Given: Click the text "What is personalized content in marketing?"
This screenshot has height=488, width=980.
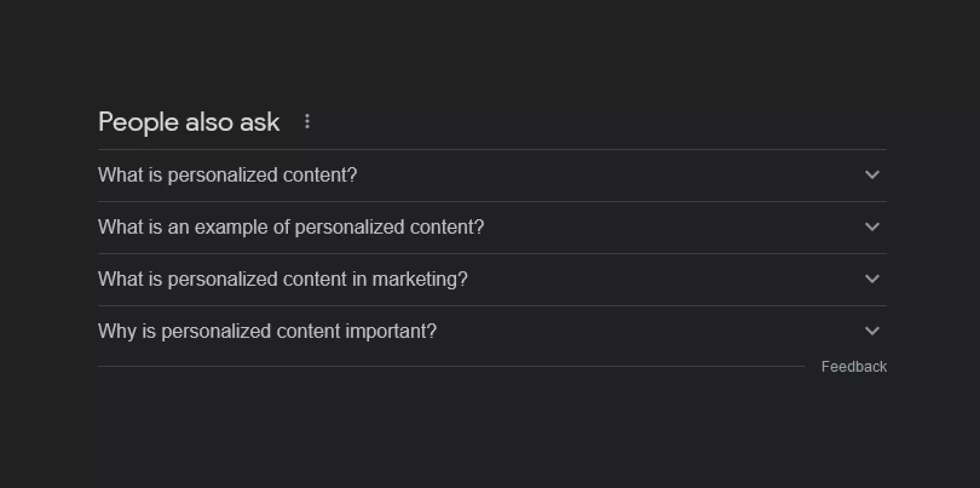Looking at the screenshot, I should coord(283,279).
